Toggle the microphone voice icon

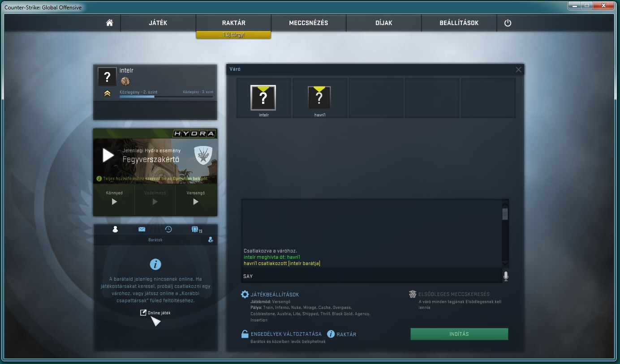(x=506, y=276)
